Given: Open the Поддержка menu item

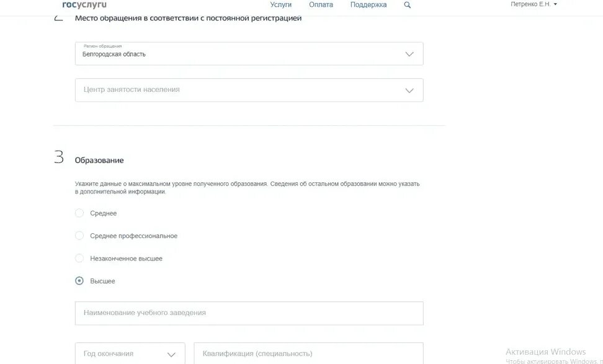Looking at the screenshot, I should [x=368, y=4].
